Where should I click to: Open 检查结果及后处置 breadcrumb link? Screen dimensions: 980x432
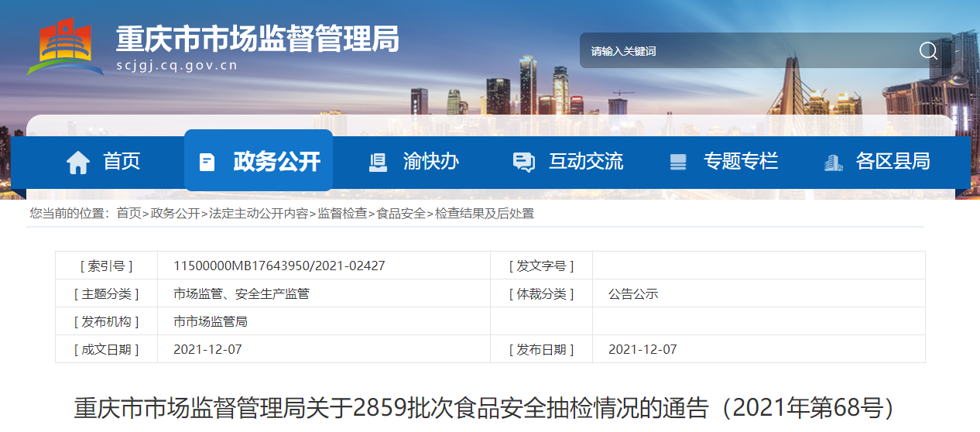coord(485,213)
